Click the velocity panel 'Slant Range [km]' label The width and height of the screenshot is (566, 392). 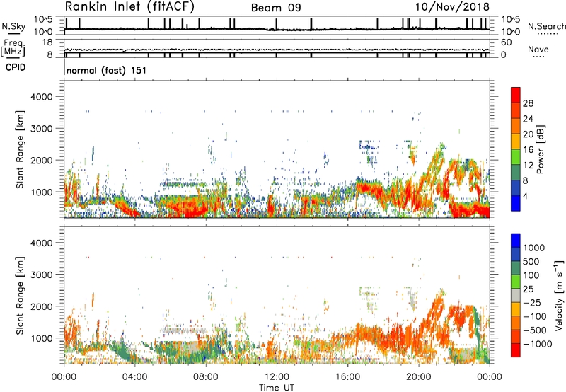click(x=20, y=295)
